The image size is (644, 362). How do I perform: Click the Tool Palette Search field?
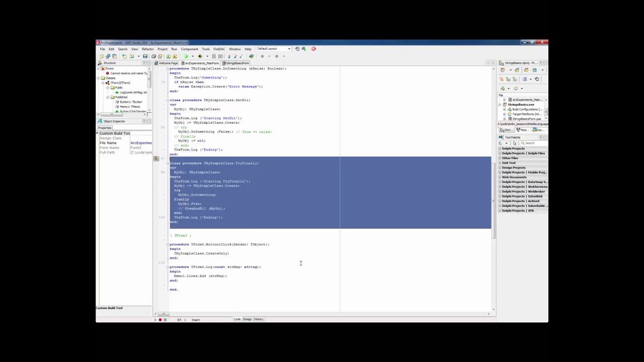pyautogui.click(x=533, y=143)
